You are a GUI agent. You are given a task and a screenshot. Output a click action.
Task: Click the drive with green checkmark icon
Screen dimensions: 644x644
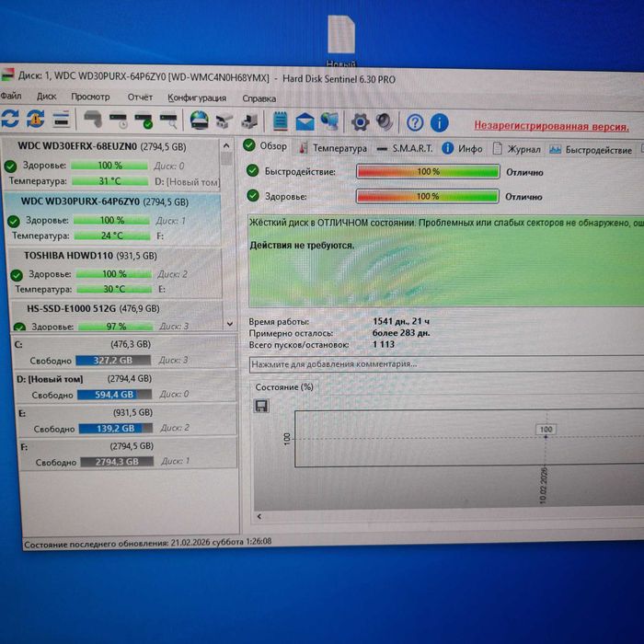[144, 121]
